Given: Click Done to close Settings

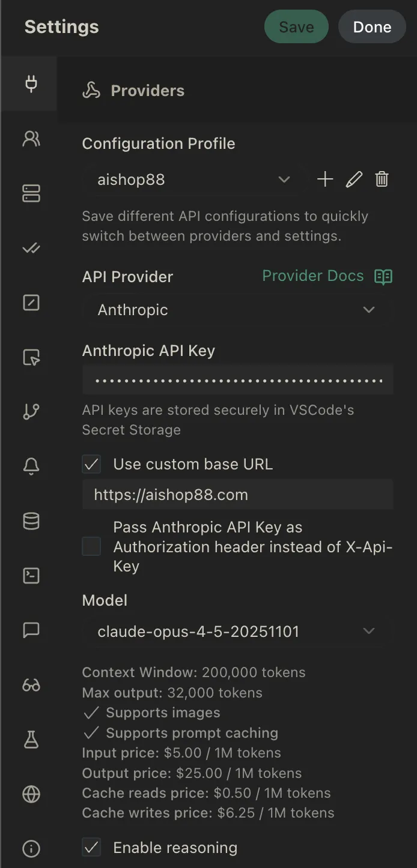Looking at the screenshot, I should pyautogui.click(x=372, y=26).
